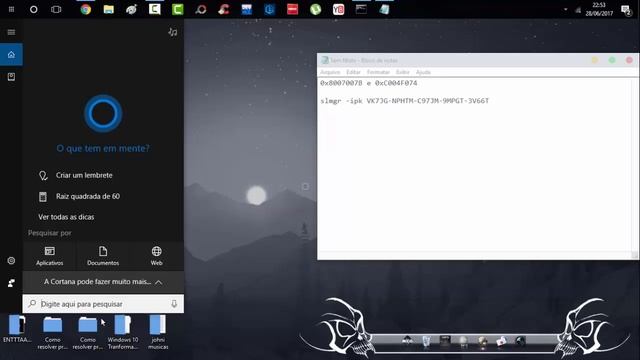Click the Notepad vertical scrollbar
Image resolution: width=640 pixels, height=360 pixels.
[635, 164]
